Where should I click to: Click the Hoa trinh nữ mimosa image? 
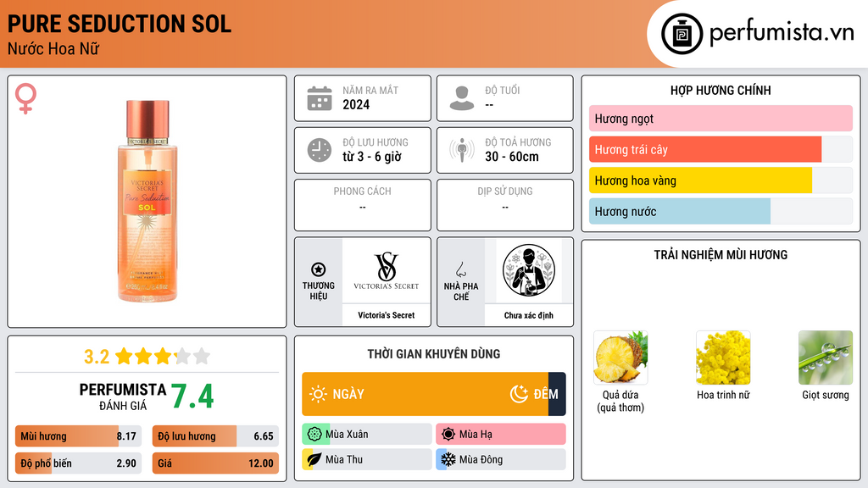[x=723, y=358]
